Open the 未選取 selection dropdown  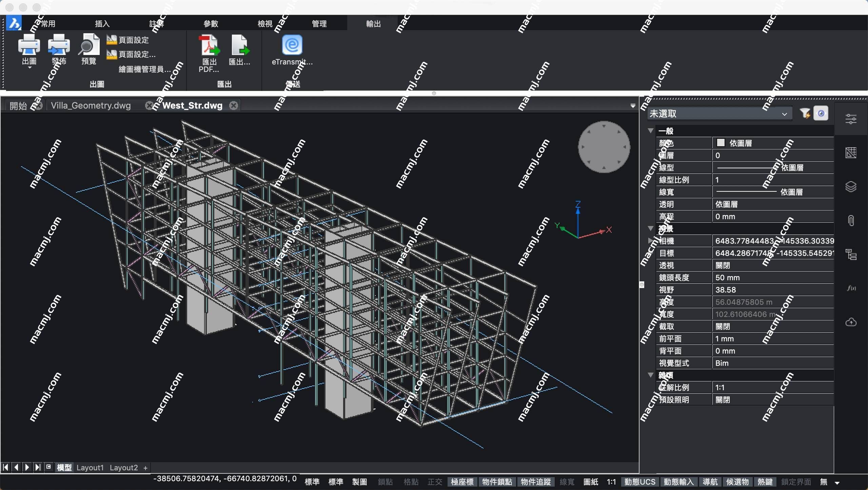pos(719,114)
